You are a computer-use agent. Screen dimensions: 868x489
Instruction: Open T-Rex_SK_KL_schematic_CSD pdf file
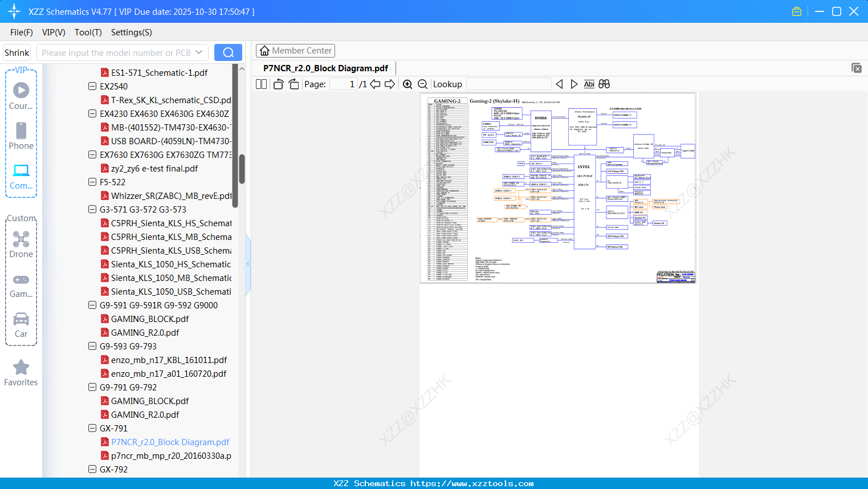[x=166, y=100]
